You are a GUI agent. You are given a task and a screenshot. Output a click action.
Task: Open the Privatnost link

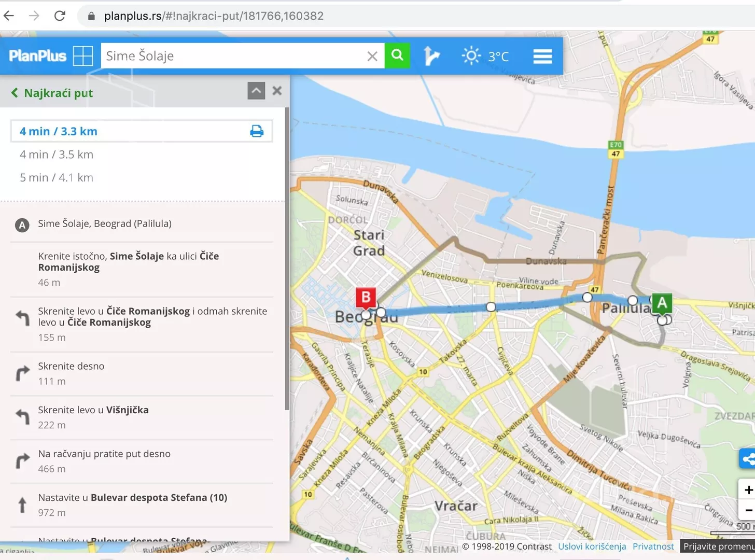[653, 546]
